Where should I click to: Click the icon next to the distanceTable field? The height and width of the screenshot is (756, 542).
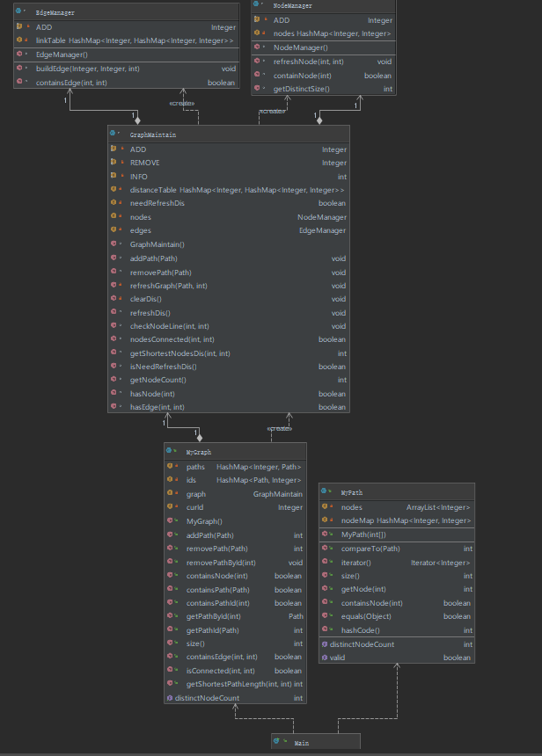pyautogui.click(x=115, y=190)
